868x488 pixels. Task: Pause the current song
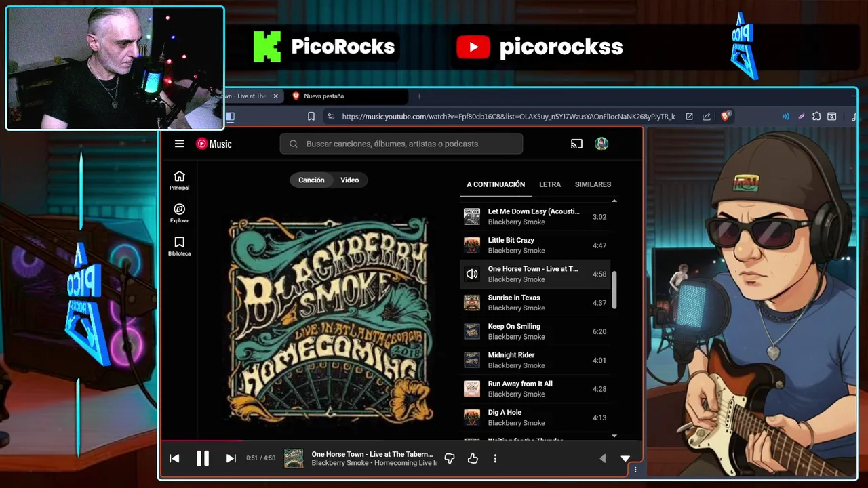click(202, 459)
